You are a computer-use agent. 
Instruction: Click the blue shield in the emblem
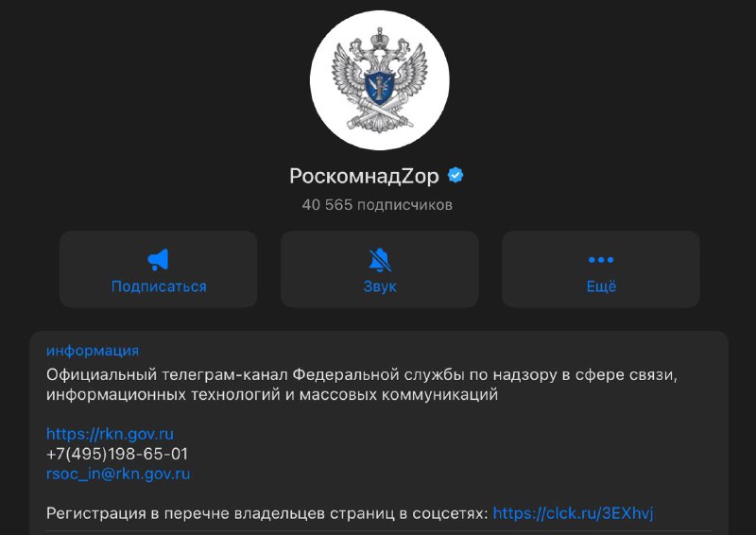(380, 88)
